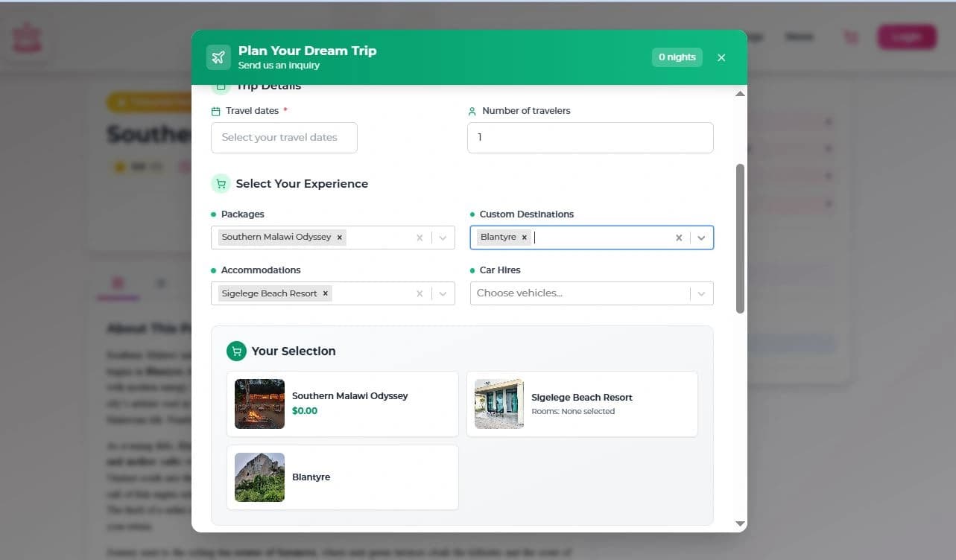The image size is (956, 560).
Task: Click the airplane icon in the modal header
Action: coord(218,57)
